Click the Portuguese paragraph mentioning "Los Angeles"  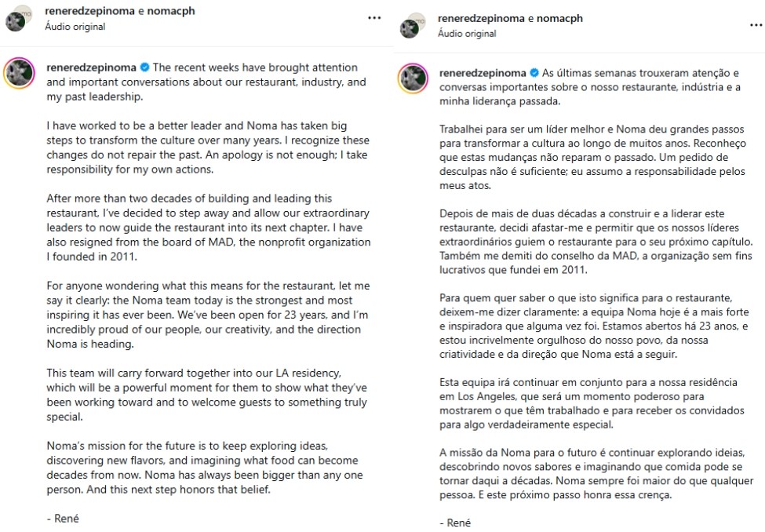pyautogui.click(x=588, y=403)
